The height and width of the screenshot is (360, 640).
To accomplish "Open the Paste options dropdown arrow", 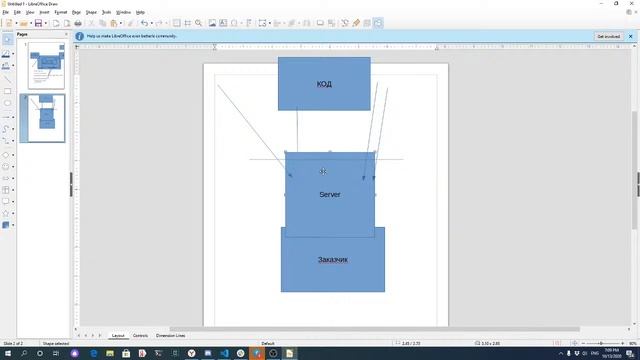I will pos(121,23).
